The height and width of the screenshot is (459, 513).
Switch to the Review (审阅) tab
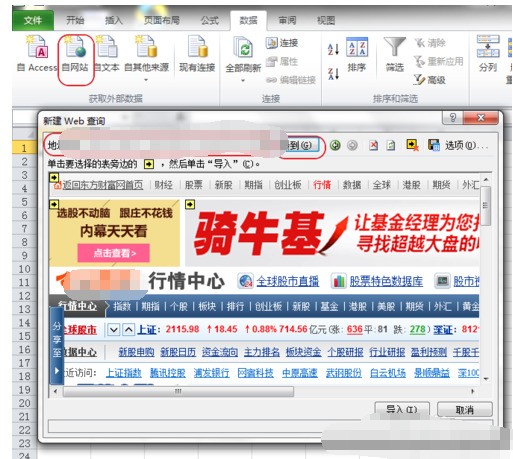click(x=287, y=20)
